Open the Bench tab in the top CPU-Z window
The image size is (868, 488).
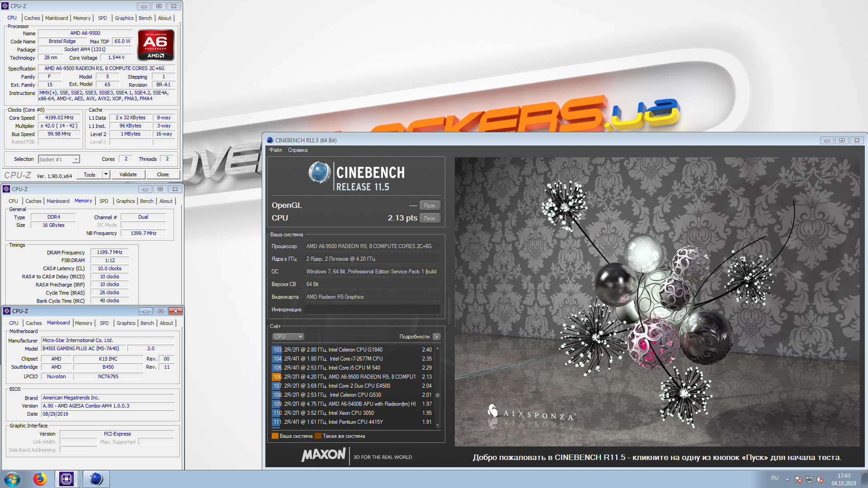[x=145, y=18]
